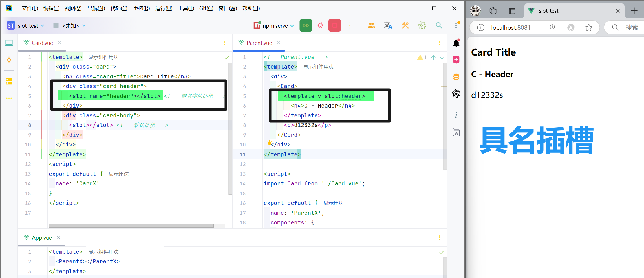Stop the running process with red button
644x278 pixels.
point(335,25)
